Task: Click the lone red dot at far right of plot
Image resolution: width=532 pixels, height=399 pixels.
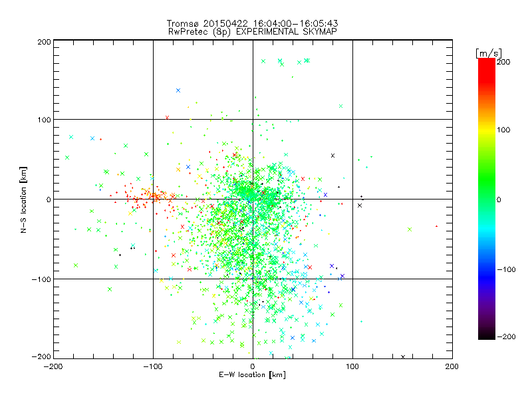Action: click(436, 226)
